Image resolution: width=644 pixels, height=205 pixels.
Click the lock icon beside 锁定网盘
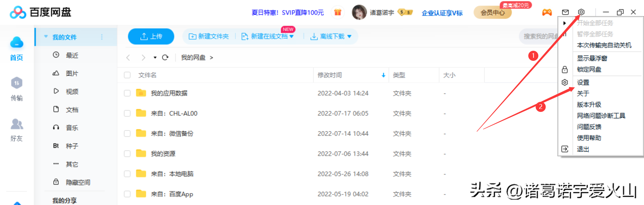[x=565, y=70]
